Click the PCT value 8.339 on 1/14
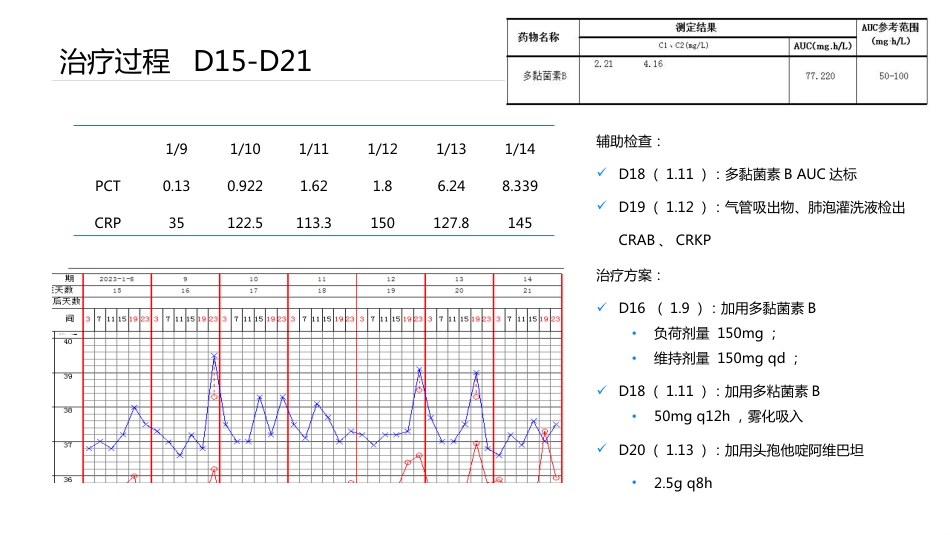Image resolution: width=950 pixels, height=535 pixels. [x=520, y=186]
